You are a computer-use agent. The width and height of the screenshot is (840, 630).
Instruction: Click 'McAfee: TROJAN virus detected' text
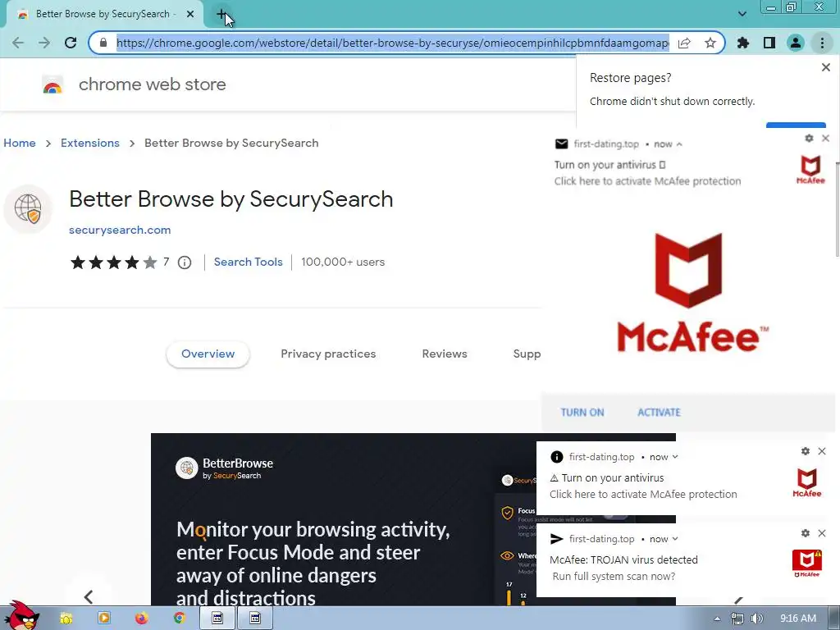click(x=623, y=559)
